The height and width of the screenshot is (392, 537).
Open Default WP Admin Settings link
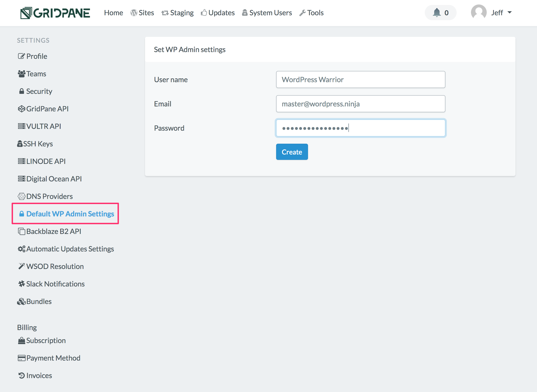coord(70,214)
